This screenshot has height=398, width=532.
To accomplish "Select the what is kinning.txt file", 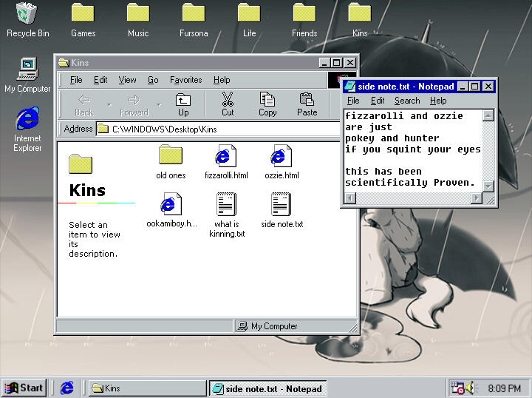I will pyautogui.click(x=226, y=205).
